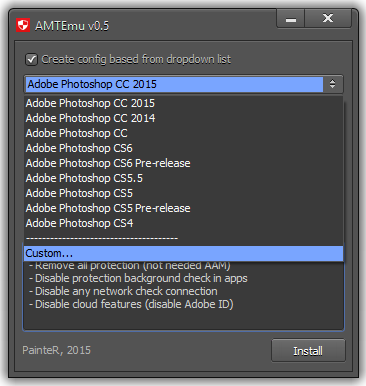Click the Install button
This screenshot has width=366, height=386.
click(308, 351)
